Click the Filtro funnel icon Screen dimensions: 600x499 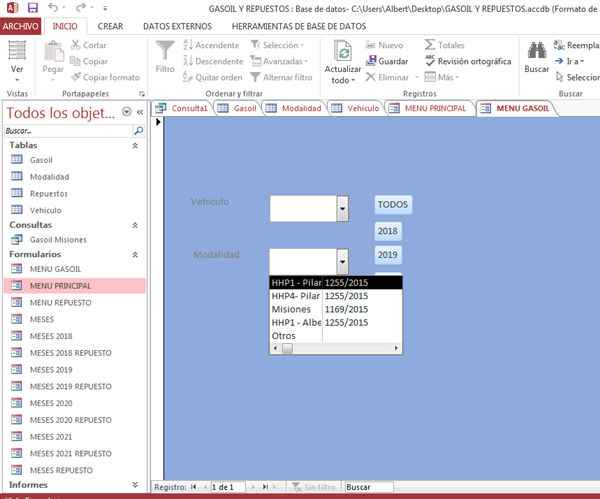tap(165, 50)
